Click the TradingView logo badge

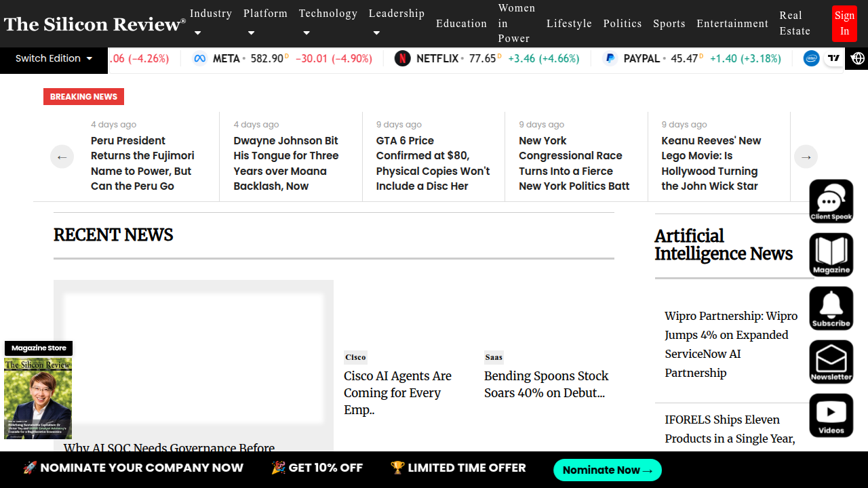(834, 58)
